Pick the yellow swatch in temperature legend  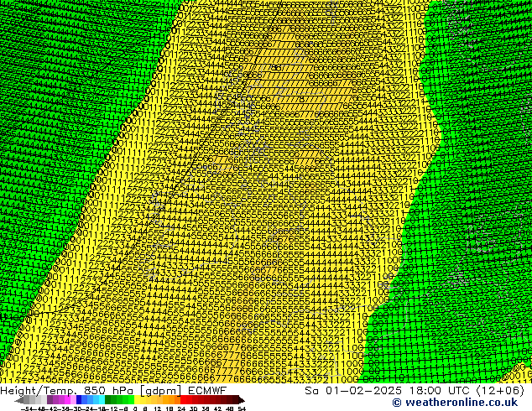tap(137, 400)
